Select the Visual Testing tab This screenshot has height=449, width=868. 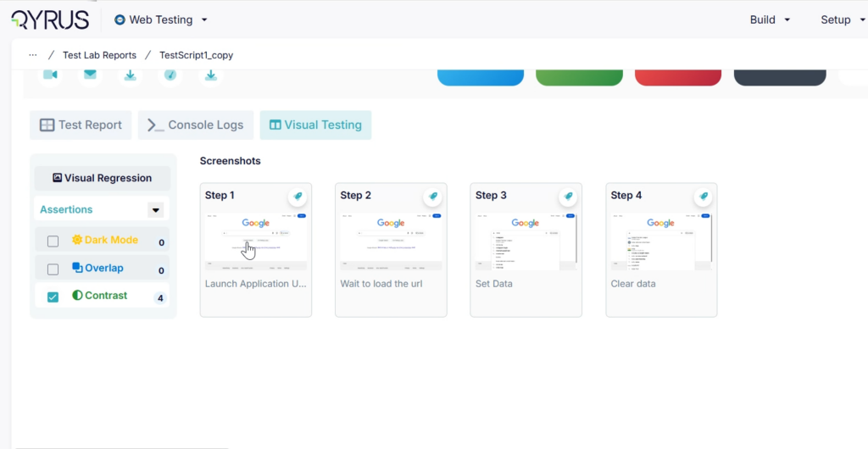coord(315,125)
